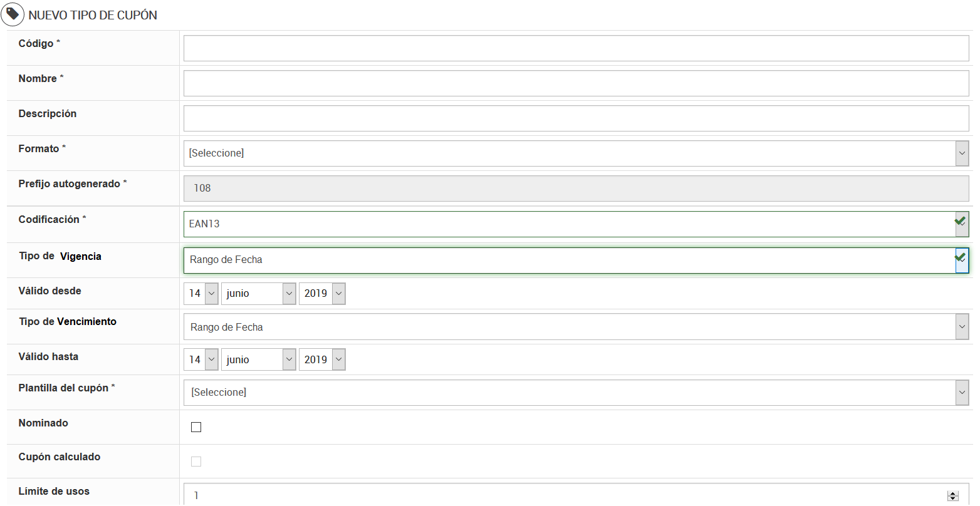
Task: Click the Límite de usos number field
Action: 564,495
